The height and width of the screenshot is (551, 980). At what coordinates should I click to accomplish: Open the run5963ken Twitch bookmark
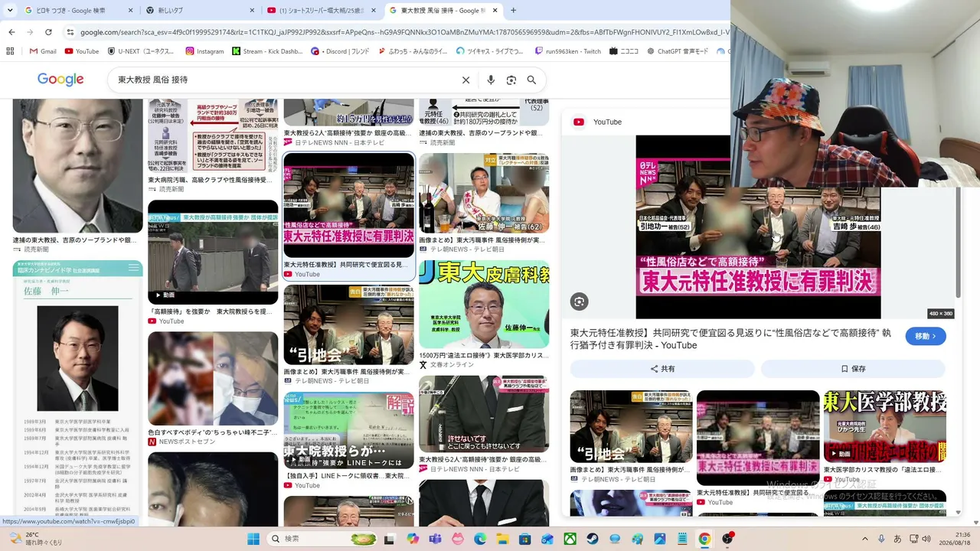tap(568, 51)
